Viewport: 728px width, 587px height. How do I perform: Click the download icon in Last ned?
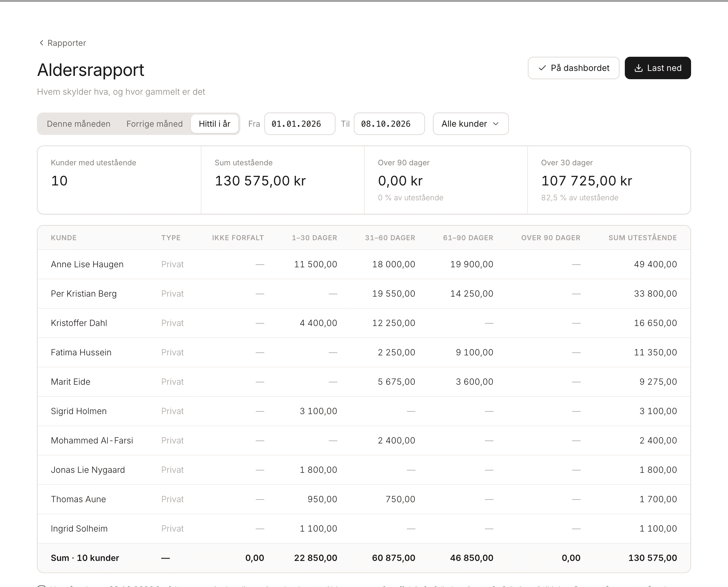point(638,68)
